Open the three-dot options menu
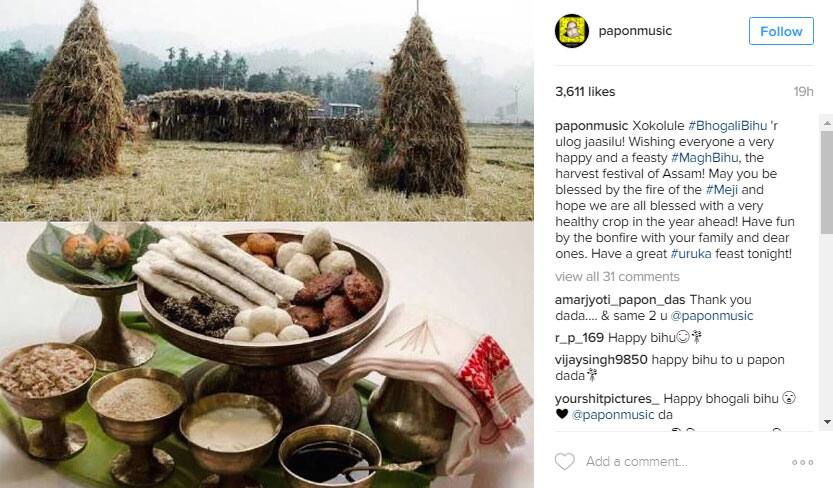 pos(803,462)
